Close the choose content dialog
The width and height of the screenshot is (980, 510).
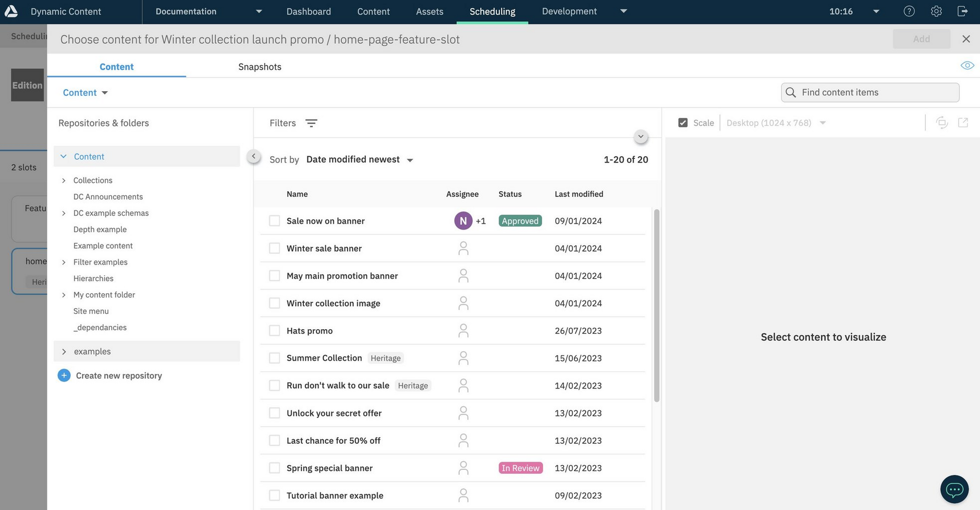click(966, 39)
